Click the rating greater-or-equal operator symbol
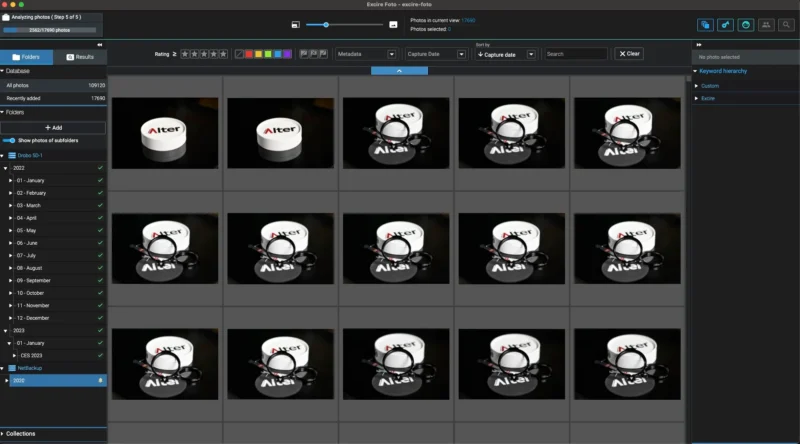 [x=174, y=54]
